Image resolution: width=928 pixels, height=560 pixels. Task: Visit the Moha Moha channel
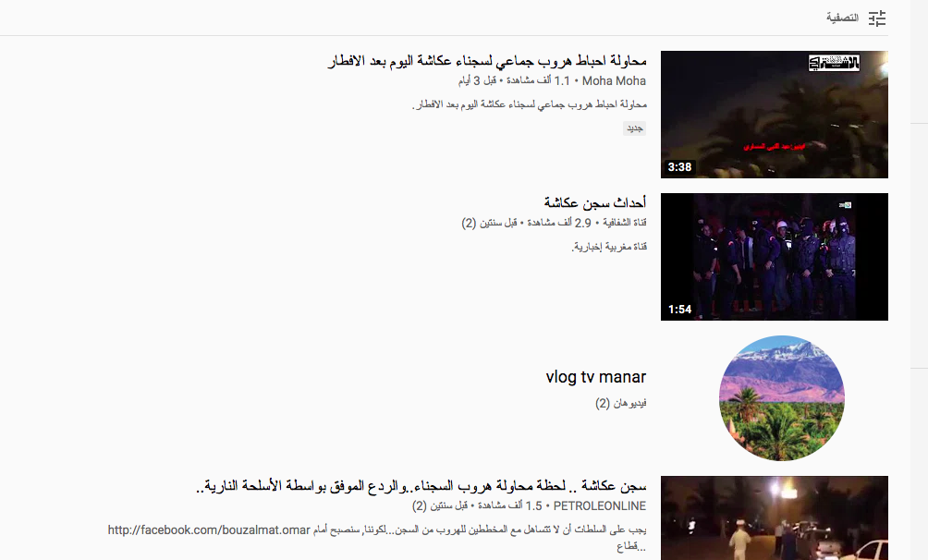[x=614, y=81]
